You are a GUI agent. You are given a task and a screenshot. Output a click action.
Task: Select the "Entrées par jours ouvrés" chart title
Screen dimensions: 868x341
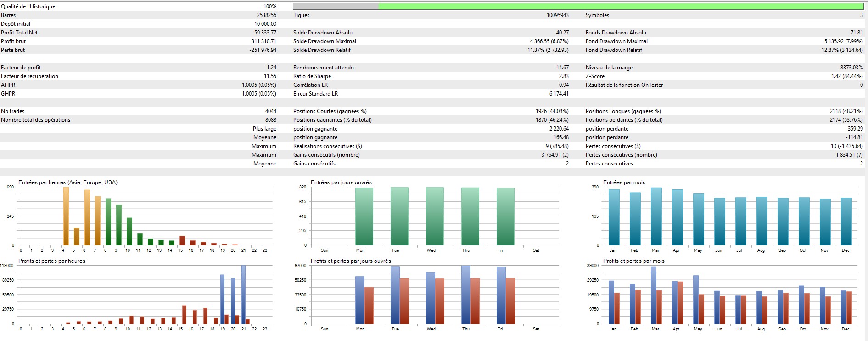[x=341, y=182]
